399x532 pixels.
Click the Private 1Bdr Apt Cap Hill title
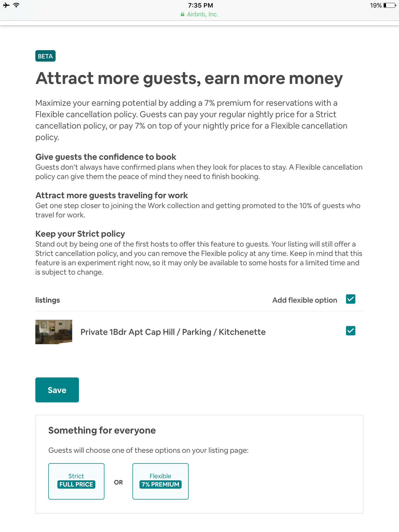tap(173, 332)
